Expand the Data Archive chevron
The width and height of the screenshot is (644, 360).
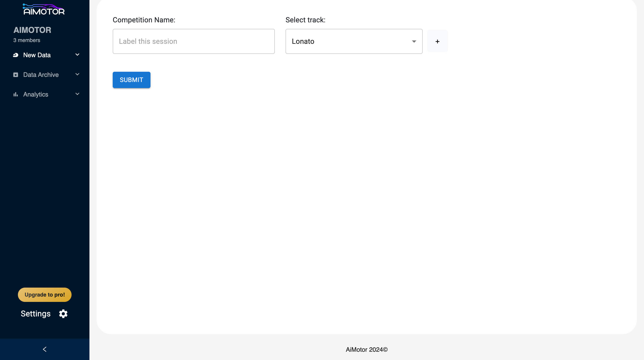click(77, 74)
